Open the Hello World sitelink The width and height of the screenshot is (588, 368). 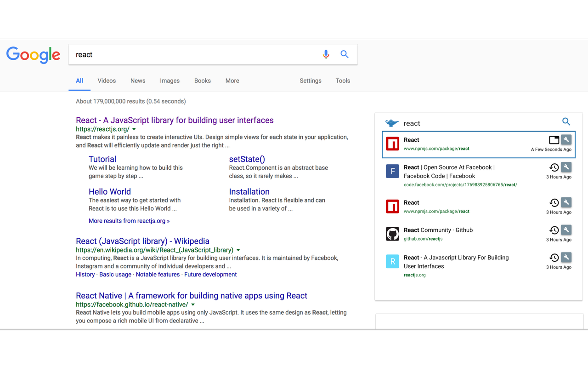point(110,191)
